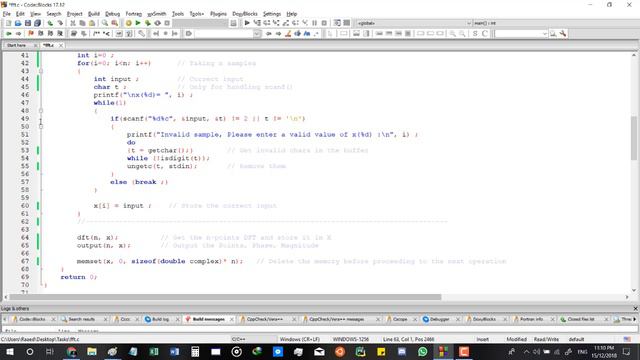This screenshot has height=360, width=640.
Task: Click the Undo toolbar icon
Action: click(x=50, y=23)
